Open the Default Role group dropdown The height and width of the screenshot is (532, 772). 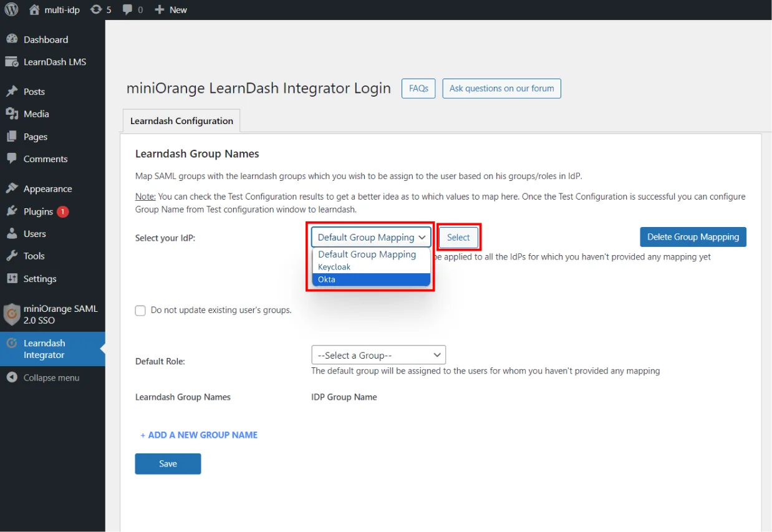[379, 355]
